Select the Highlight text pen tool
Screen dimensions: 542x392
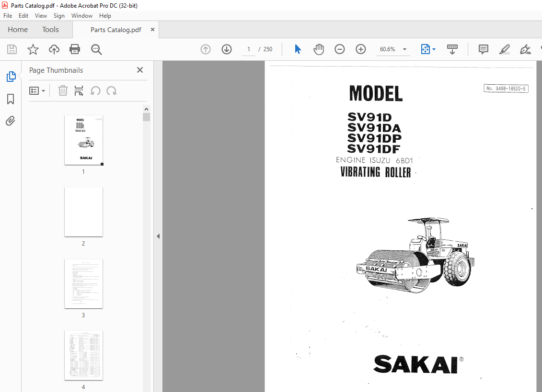(x=504, y=49)
